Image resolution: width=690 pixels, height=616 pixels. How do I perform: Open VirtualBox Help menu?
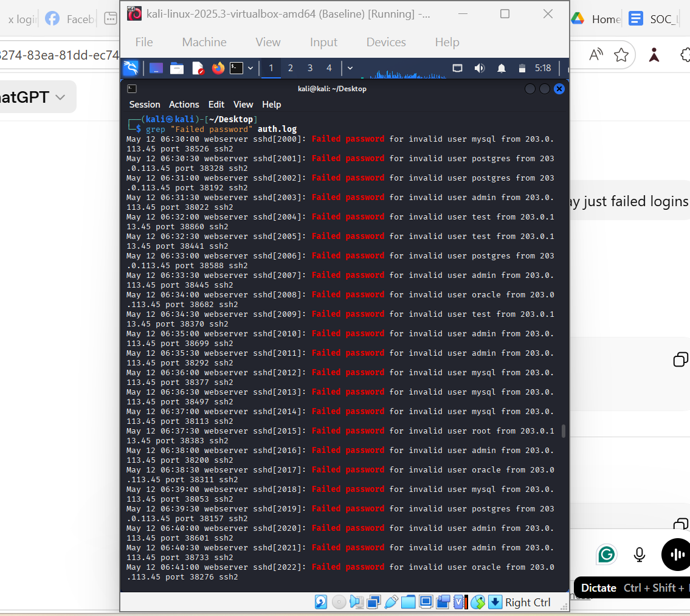[x=447, y=43]
